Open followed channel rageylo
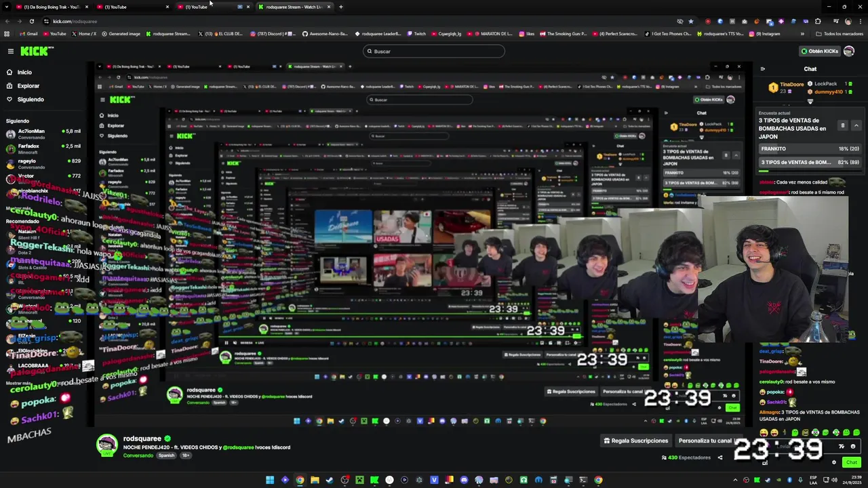The width and height of the screenshot is (868, 488). coord(43,163)
